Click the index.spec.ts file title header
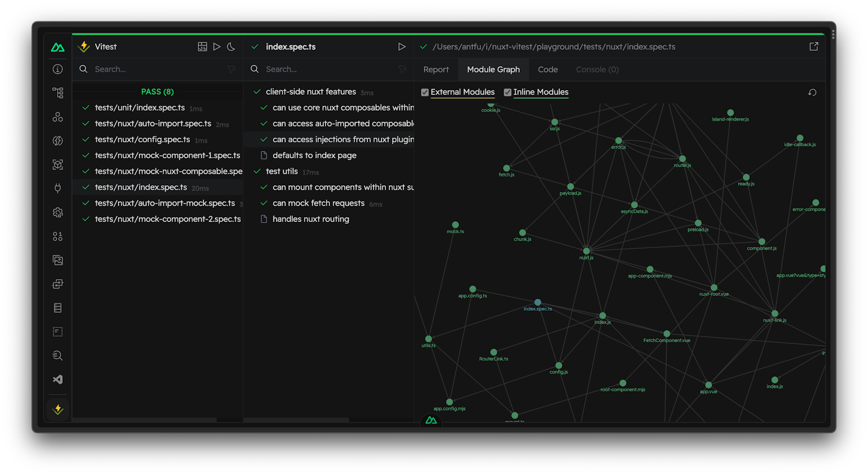Image resolution: width=868 pixels, height=475 pixels. pos(290,47)
